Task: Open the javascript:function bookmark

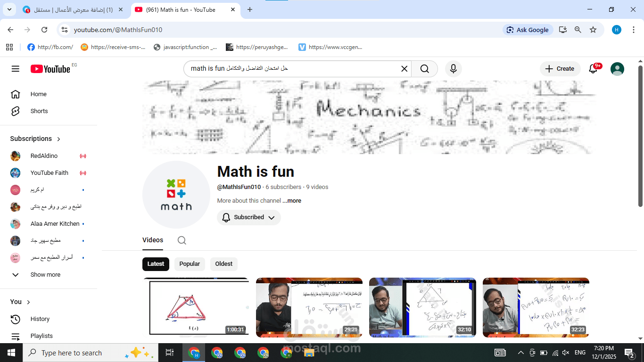Action: pyautogui.click(x=185, y=47)
